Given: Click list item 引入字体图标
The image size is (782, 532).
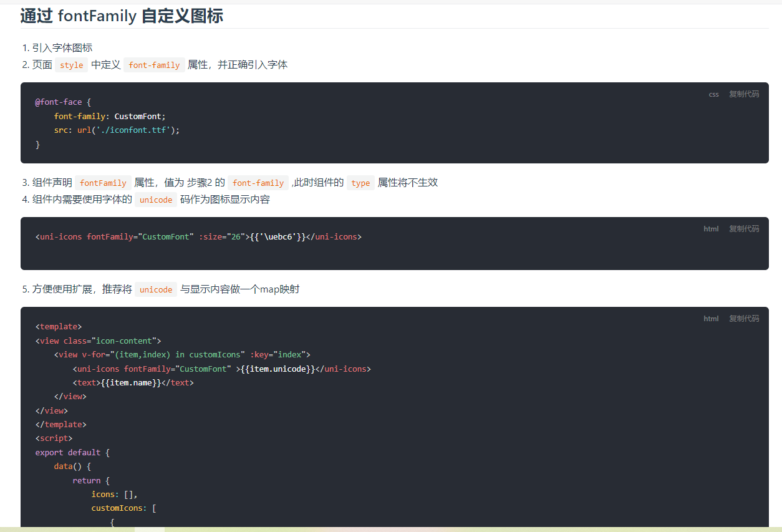Looking at the screenshot, I should point(62,48).
